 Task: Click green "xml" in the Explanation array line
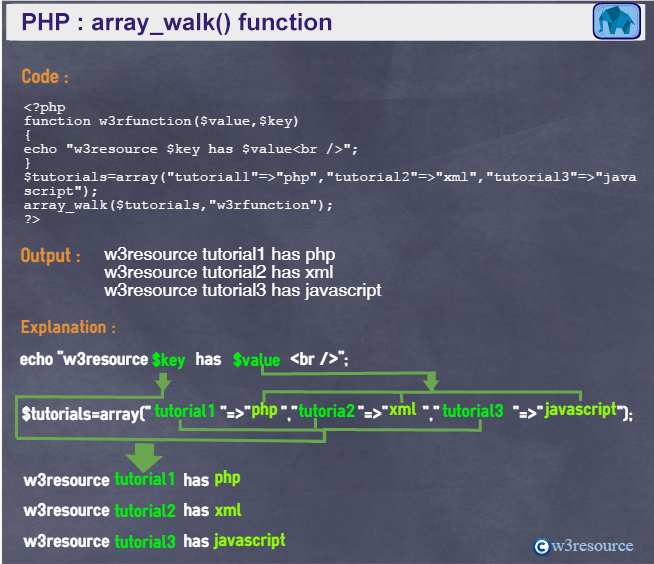tap(402, 409)
